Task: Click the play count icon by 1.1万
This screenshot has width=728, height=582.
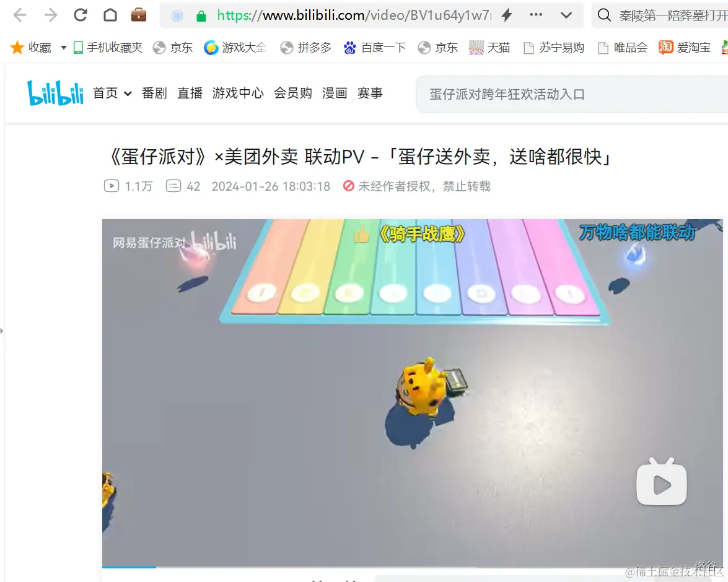Action: point(112,186)
